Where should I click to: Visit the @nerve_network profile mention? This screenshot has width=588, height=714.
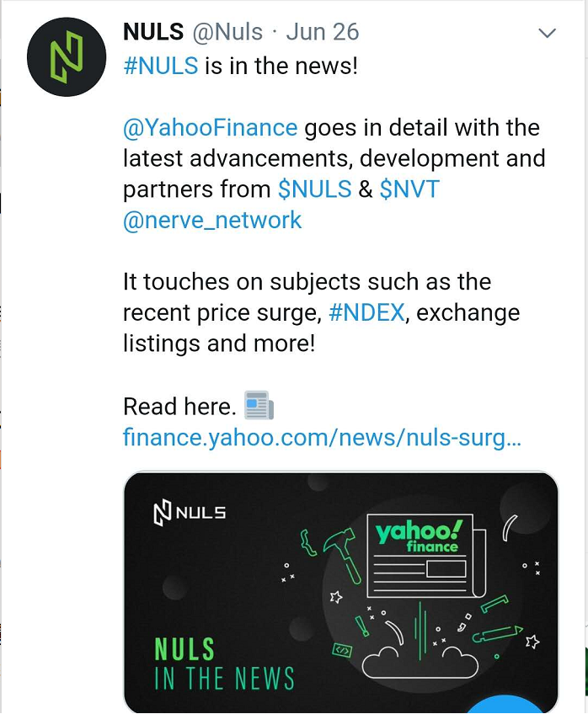click(x=212, y=221)
